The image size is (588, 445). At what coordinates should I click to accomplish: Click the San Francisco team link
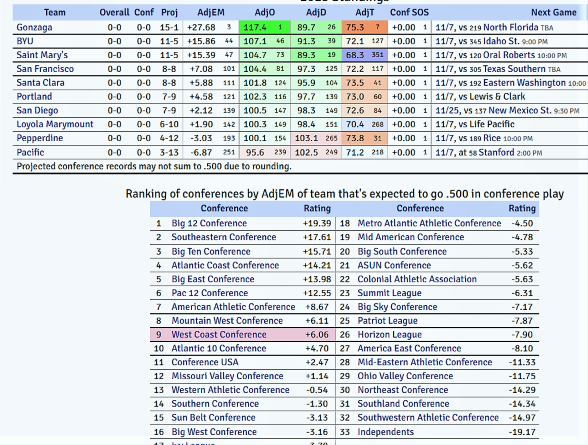click(x=45, y=69)
